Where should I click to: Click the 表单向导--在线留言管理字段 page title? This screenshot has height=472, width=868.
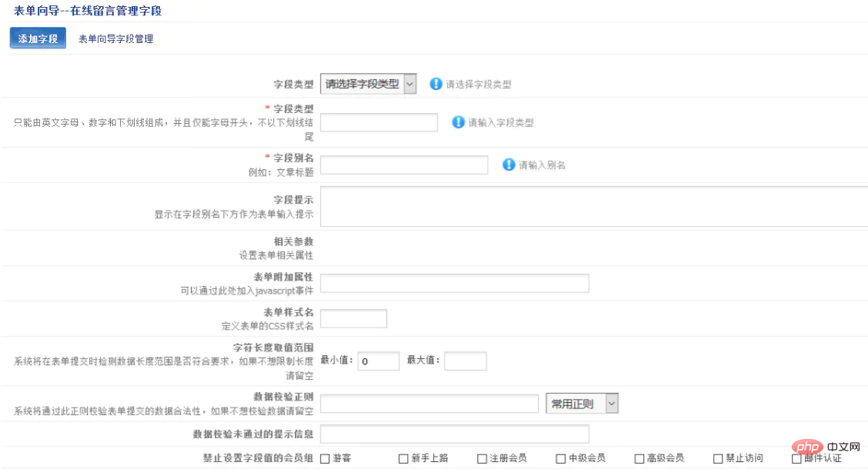tap(88, 11)
